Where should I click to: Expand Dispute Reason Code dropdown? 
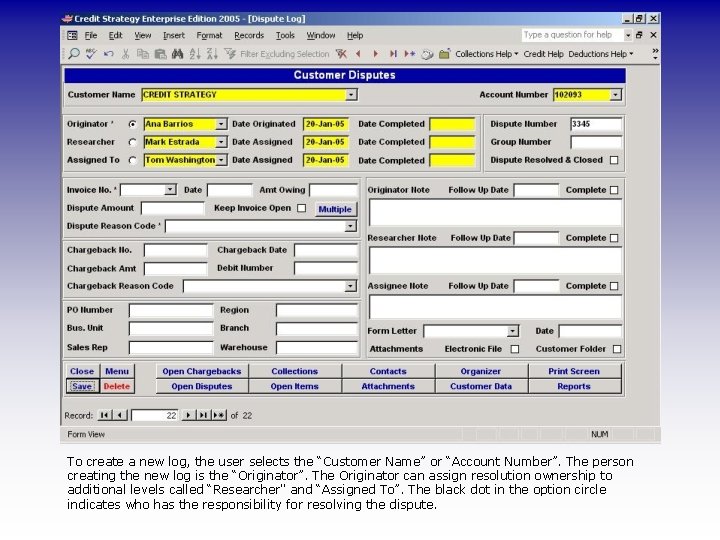click(x=351, y=226)
